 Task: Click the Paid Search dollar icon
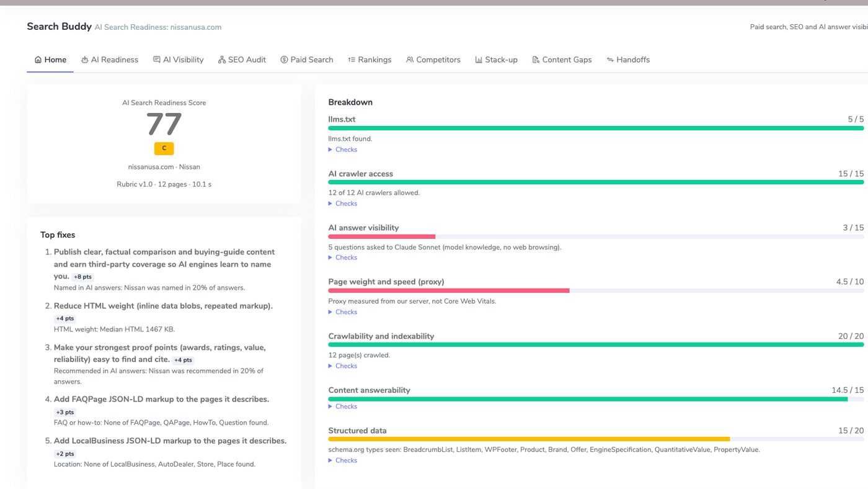pyautogui.click(x=284, y=60)
